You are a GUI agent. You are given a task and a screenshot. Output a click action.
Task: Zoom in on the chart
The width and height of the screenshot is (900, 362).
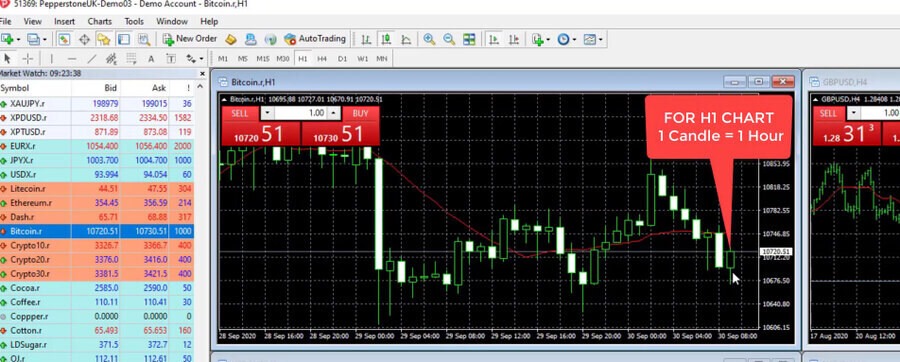(x=429, y=39)
